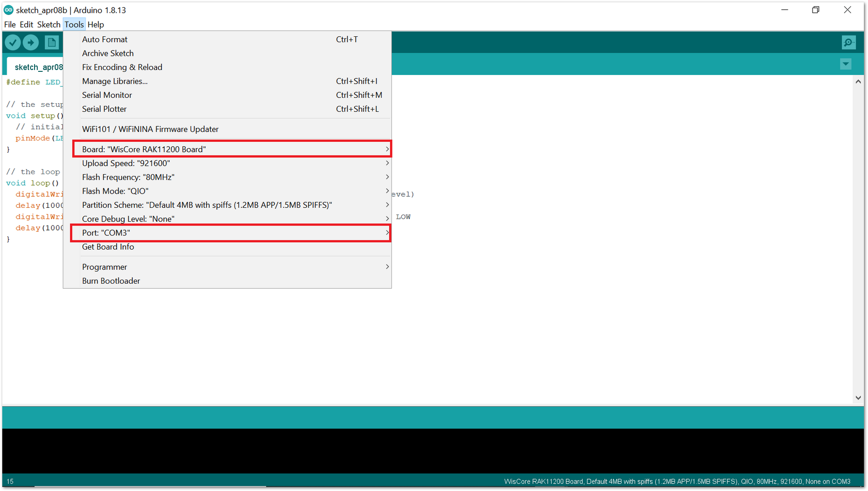Launch Serial Plotter

coord(227,109)
